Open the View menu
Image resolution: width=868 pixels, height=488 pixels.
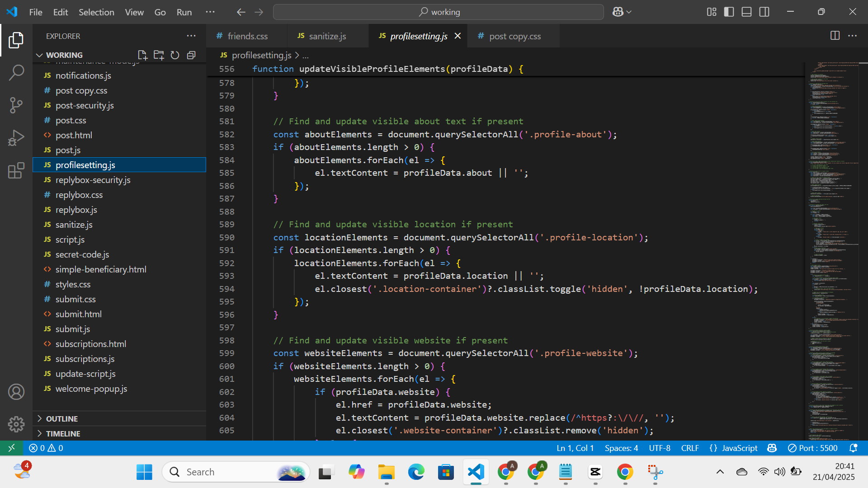134,12
